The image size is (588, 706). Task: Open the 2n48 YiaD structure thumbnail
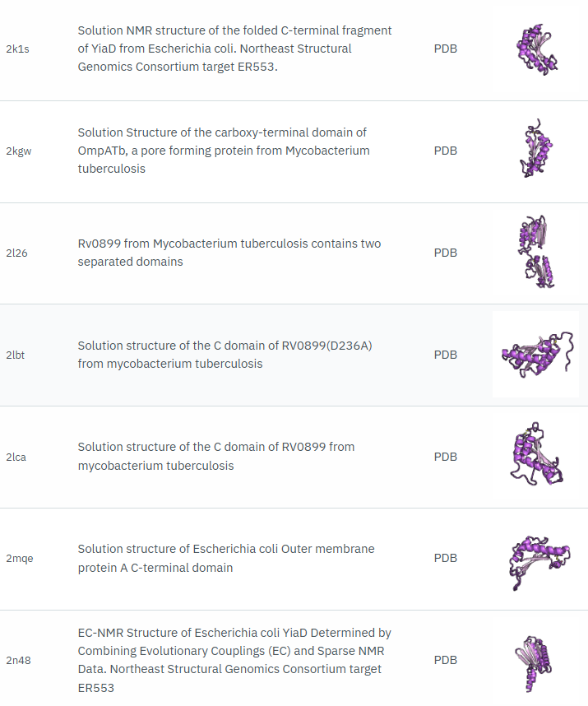tap(535, 661)
